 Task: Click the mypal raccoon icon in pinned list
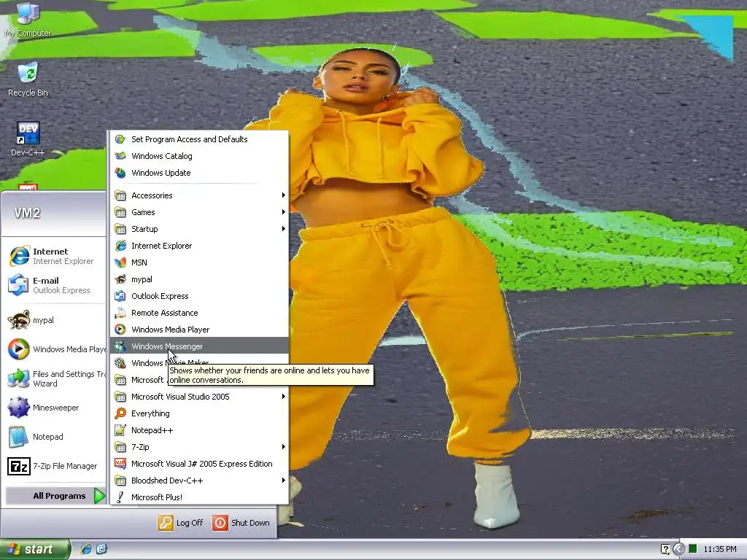coord(19,320)
